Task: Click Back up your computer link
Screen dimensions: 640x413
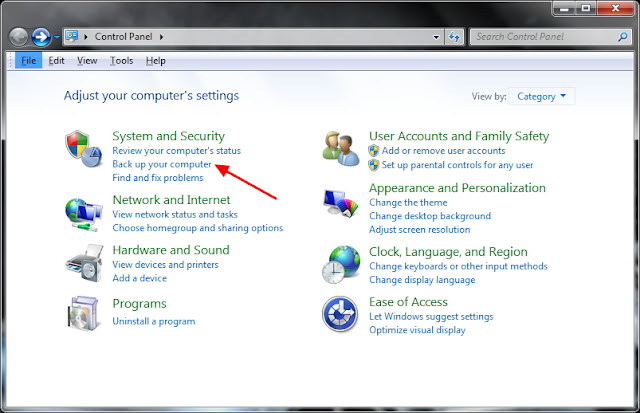Action: [162, 164]
